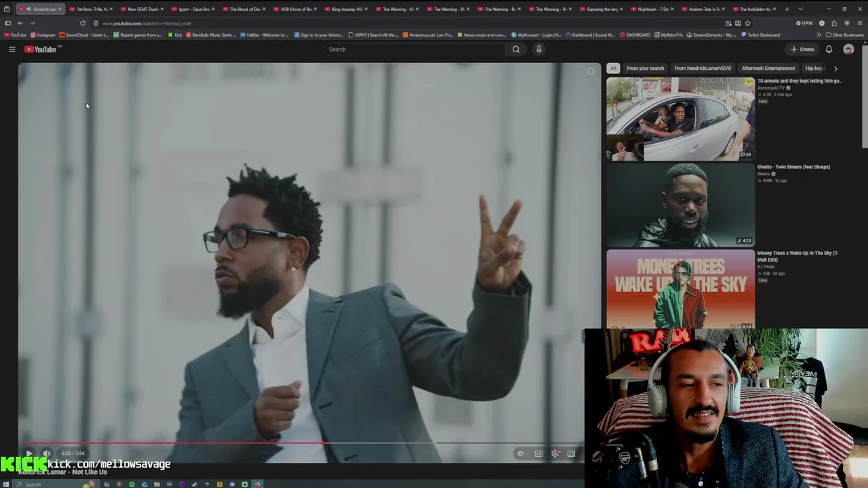Show hidden bookmarks with the chevron

818,35
